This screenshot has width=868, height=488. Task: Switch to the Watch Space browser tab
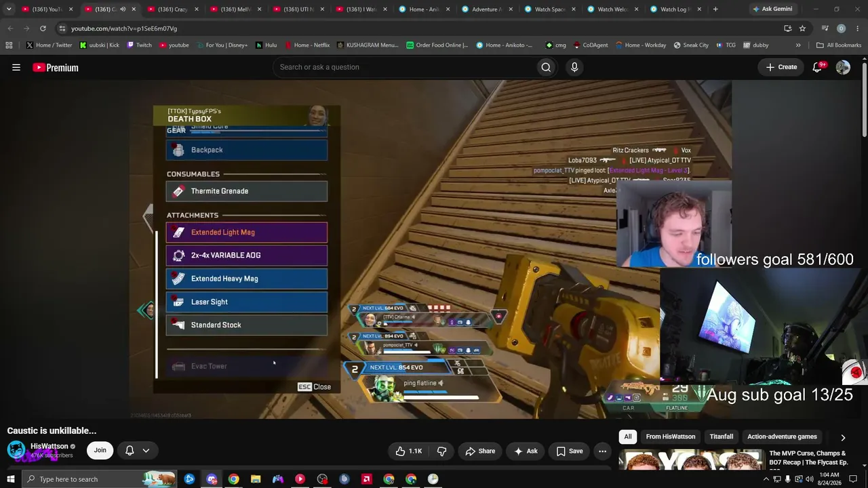(x=549, y=9)
